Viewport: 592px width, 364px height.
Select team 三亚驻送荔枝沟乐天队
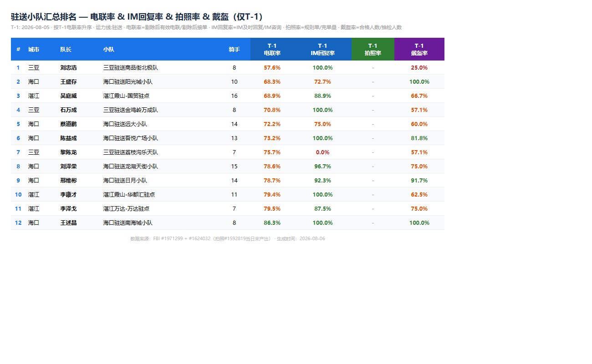click(131, 152)
